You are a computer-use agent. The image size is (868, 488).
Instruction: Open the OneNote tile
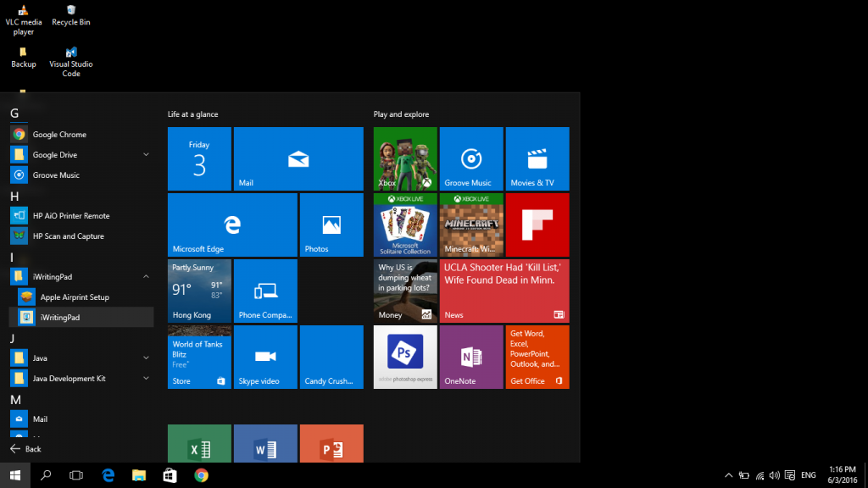pyautogui.click(x=470, y=357)
